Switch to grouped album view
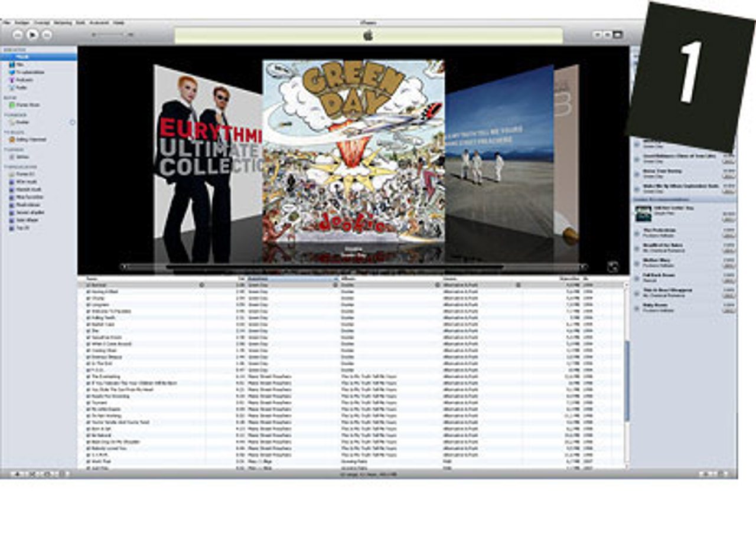The width and height of the screenshot is (756, 553). coord(607,35)
